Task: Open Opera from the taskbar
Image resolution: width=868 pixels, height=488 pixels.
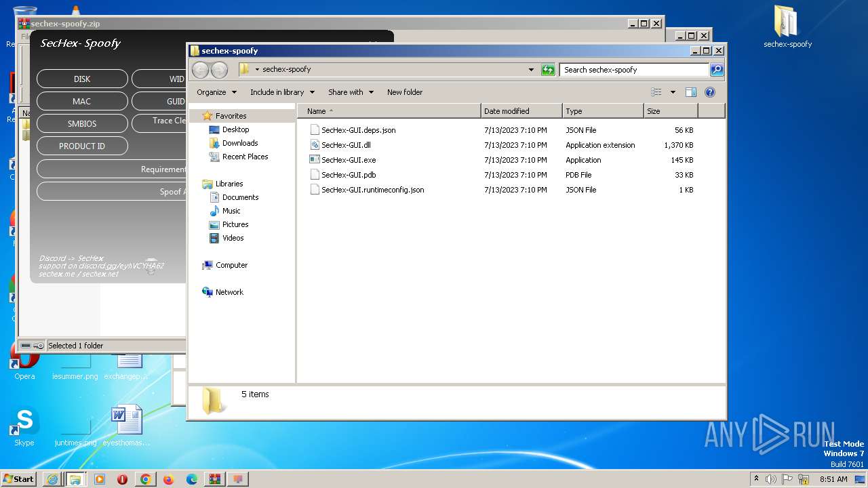Action: 122,479
